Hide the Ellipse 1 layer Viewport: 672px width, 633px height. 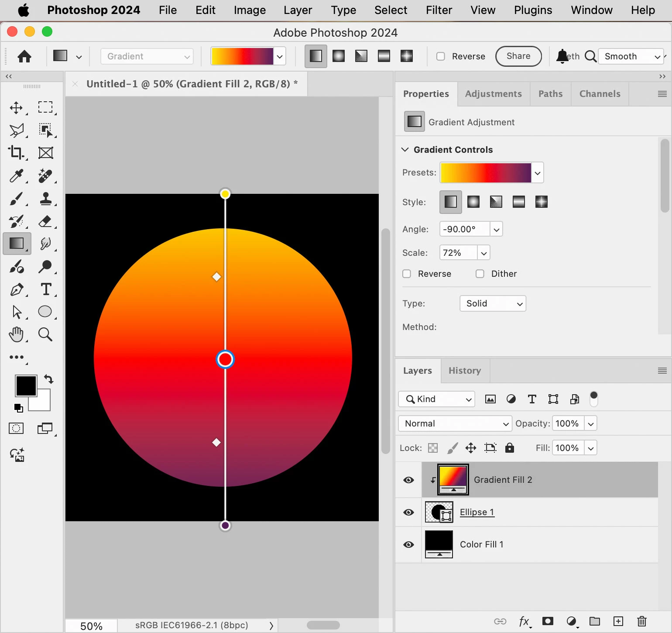pos(408,512)
